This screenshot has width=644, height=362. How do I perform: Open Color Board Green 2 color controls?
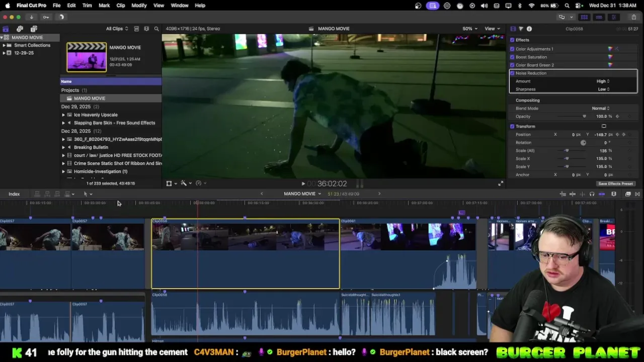[x=610, y=65]
